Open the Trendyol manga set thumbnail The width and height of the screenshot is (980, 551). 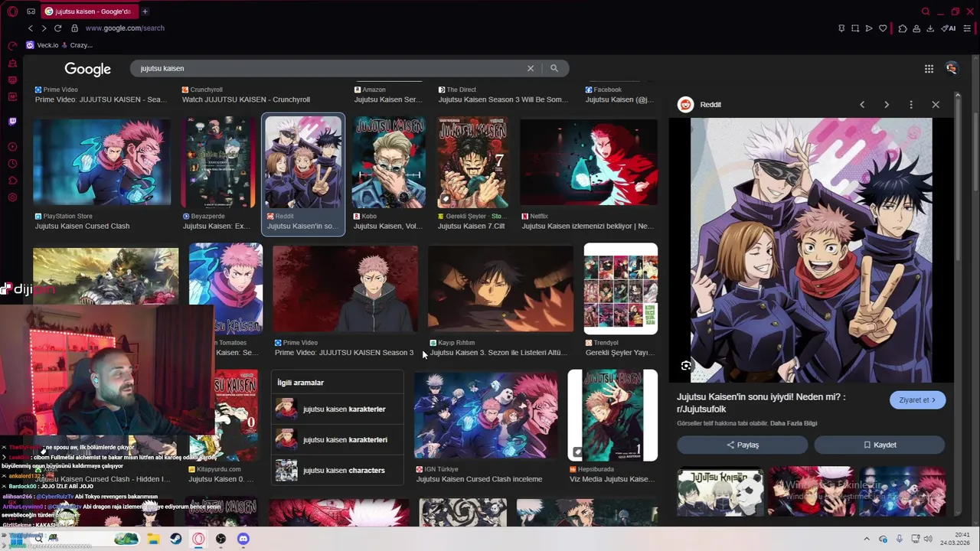[621, 289]
